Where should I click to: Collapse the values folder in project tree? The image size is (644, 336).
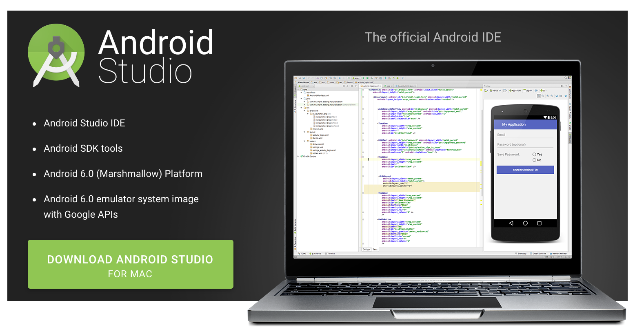pos(304,141)
